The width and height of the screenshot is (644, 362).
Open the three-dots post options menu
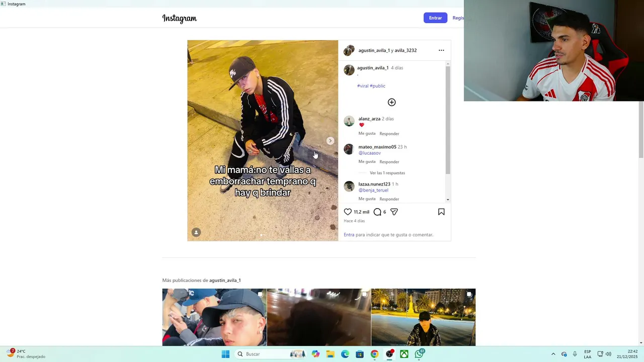point(441,50)
